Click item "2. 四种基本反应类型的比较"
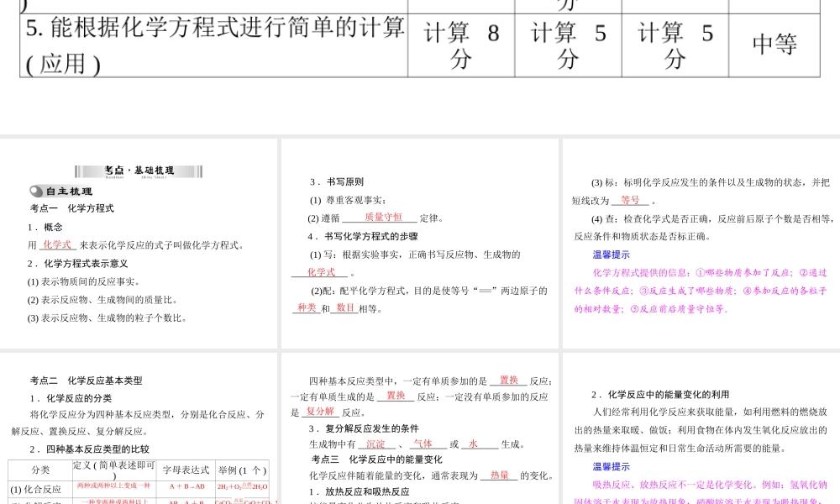The width and height of the screenshot is (840, 504). coord(90,449)
